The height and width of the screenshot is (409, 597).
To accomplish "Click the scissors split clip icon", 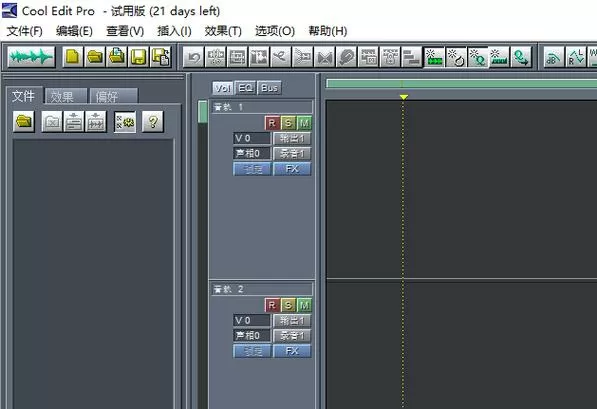I will 281,58.
